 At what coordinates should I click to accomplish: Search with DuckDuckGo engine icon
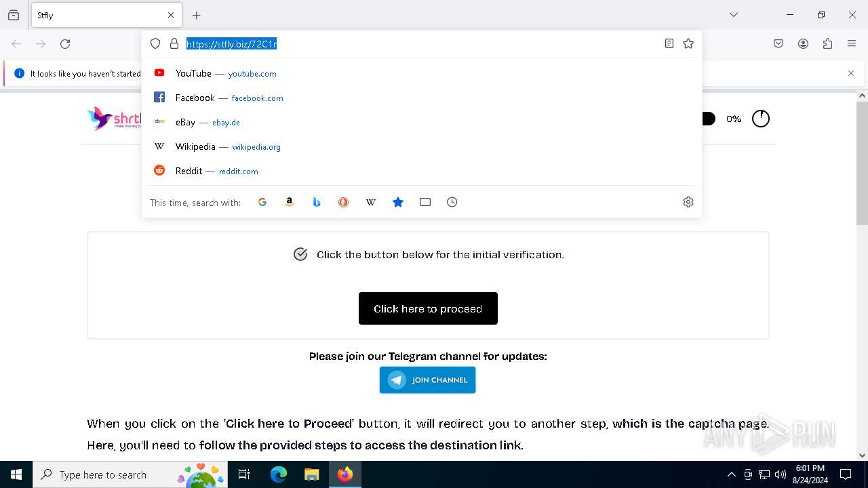click(x=344, y=202)
